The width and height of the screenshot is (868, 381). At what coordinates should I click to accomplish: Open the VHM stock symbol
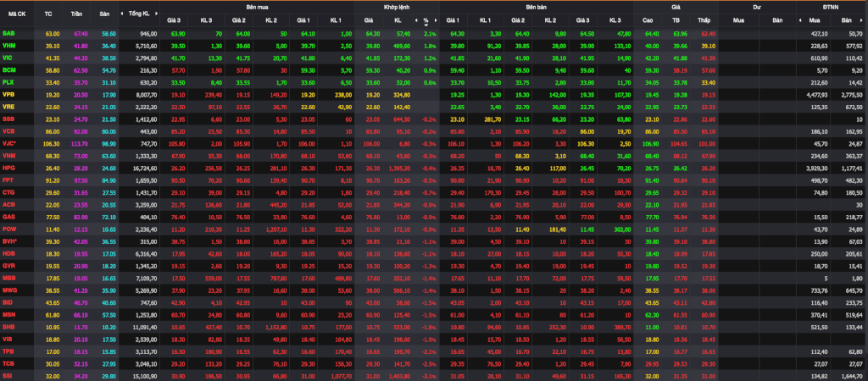[8, 46]
